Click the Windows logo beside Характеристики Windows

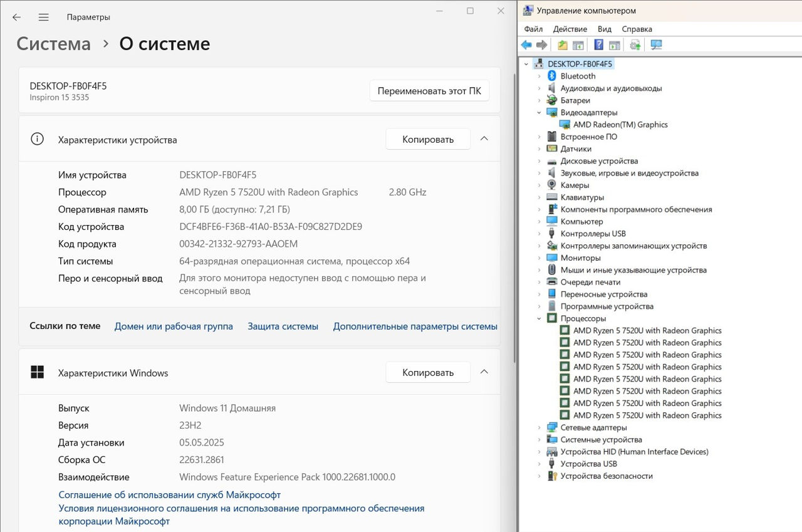pos(37,372)
